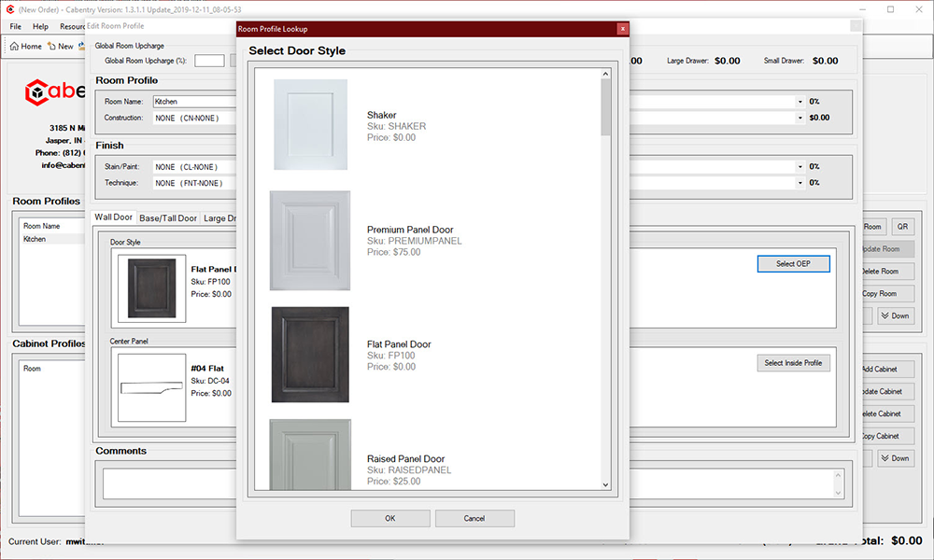
Task: Open the Construction dropdown
Action: (195, 119)
